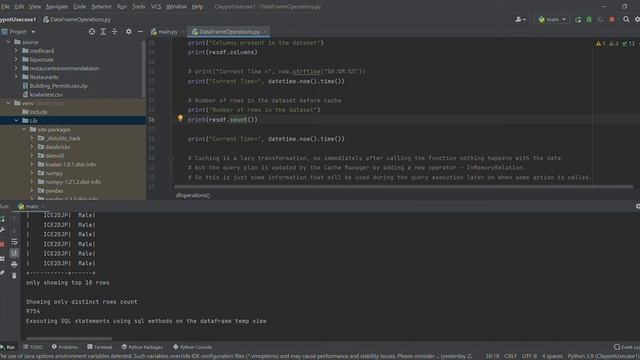This screenshot has height=360, width=640.
Task: Click the Rerun icon in main toolbar
Action: click(x=578, y=20)
